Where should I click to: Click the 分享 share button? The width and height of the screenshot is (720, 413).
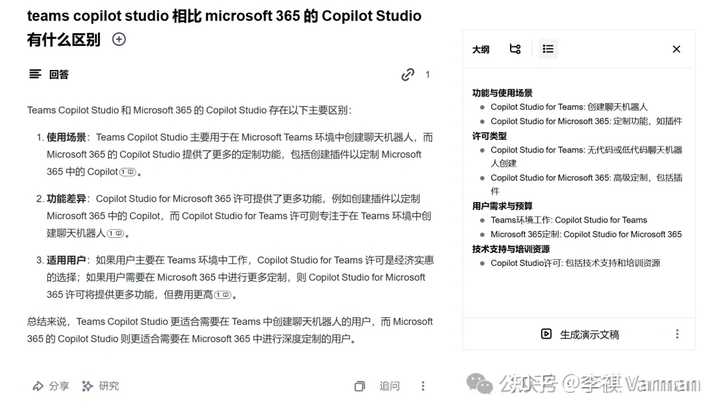[x=51, y=386]
